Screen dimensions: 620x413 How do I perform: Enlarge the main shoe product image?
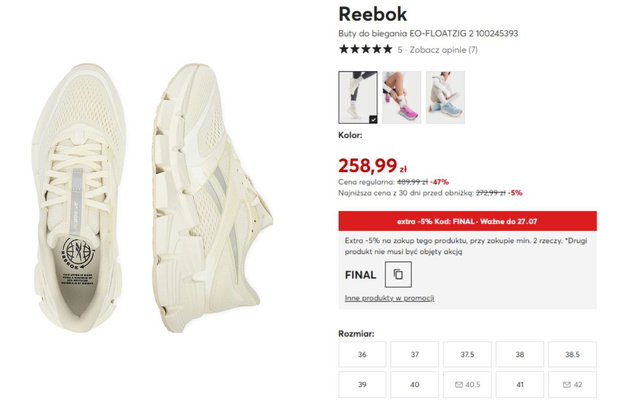click(x=153, y=198)
